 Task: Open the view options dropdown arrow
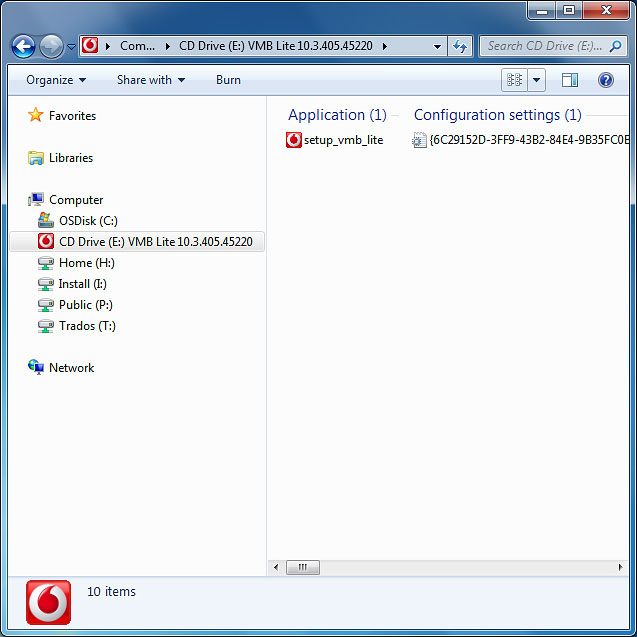point(537,80)
